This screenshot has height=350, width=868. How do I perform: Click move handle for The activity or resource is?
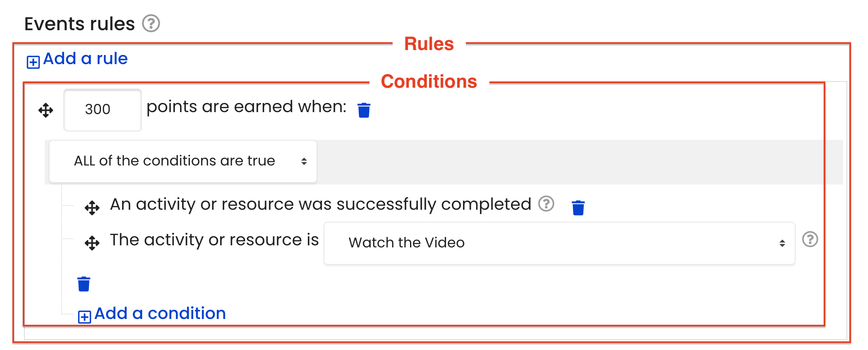92,243
